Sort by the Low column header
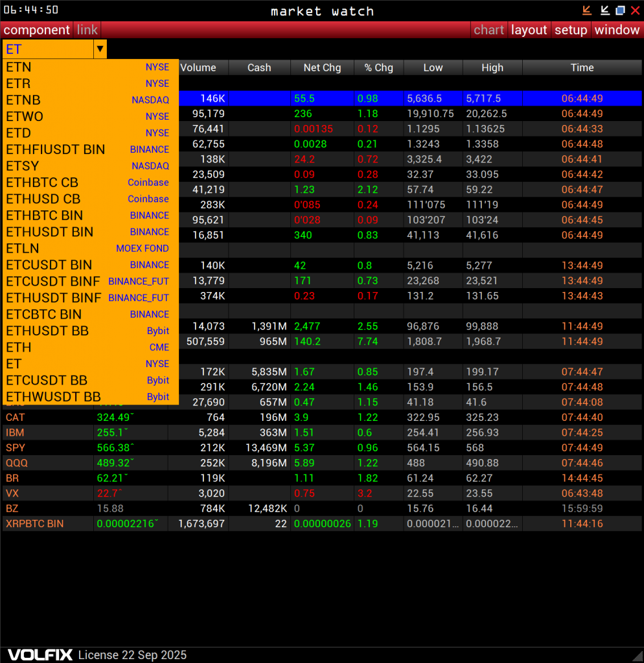 (x=433, y=67)
